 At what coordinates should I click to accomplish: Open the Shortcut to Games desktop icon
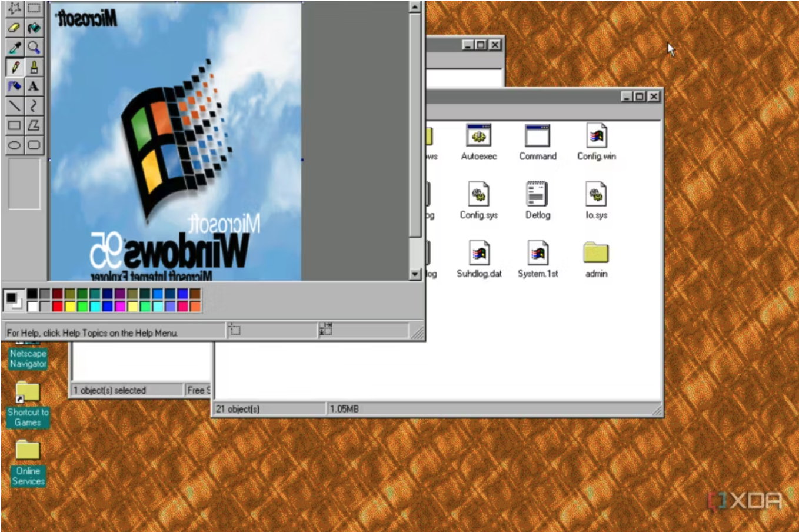click(x=28, y=393)
